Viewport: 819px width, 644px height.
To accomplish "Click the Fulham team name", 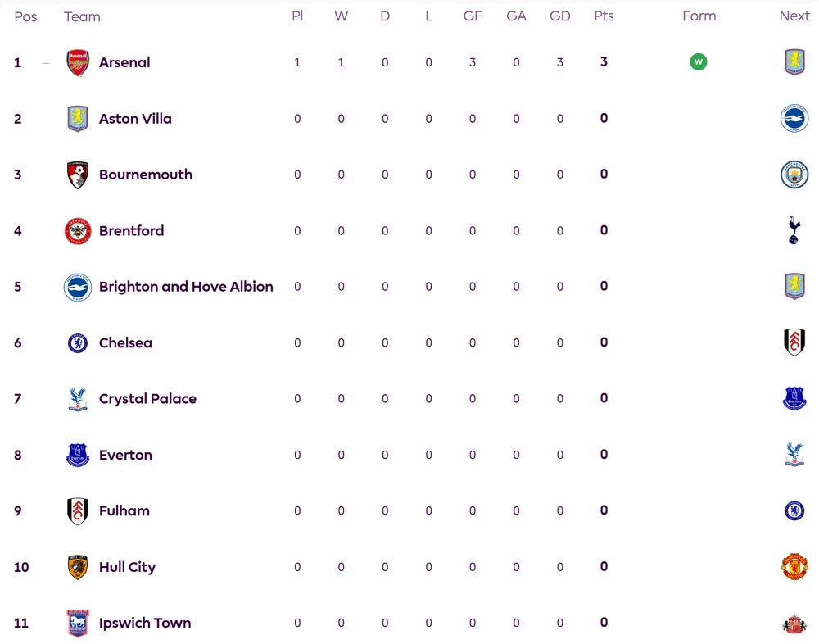I will (124, 510).
